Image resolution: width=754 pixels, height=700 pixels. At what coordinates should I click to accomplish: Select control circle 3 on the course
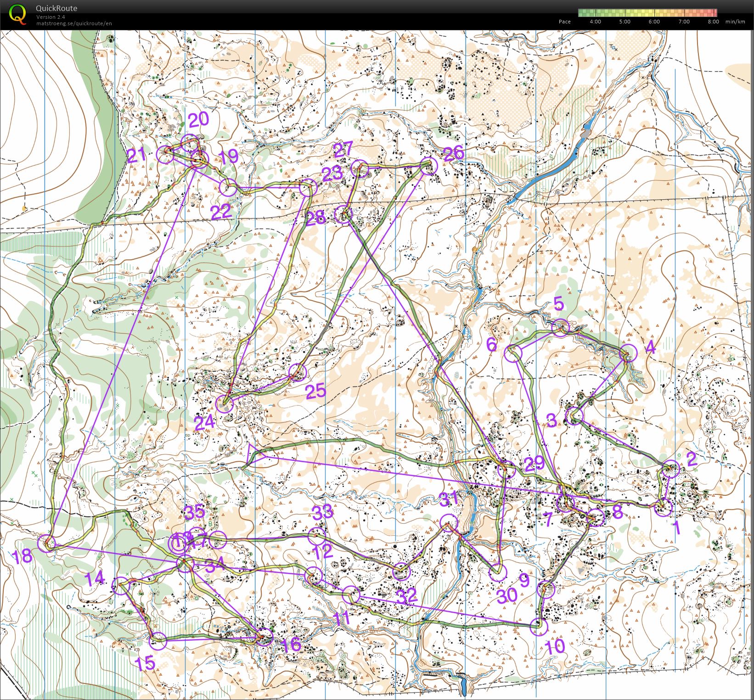click(574, 416)
